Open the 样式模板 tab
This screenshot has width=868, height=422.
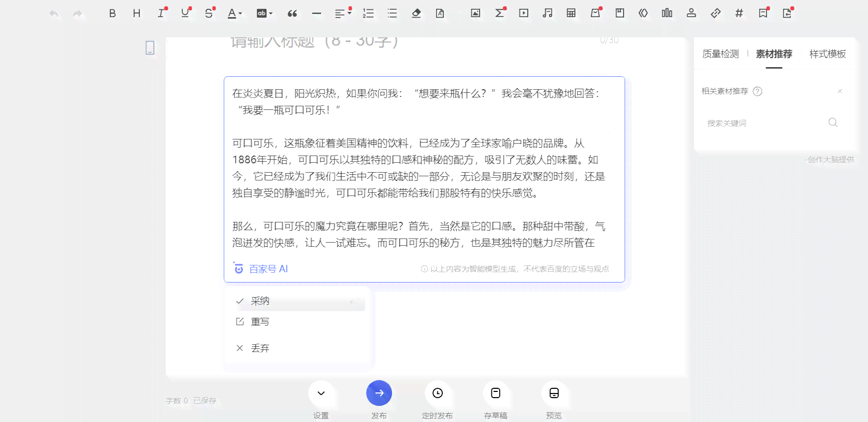(x=828, y=54)
